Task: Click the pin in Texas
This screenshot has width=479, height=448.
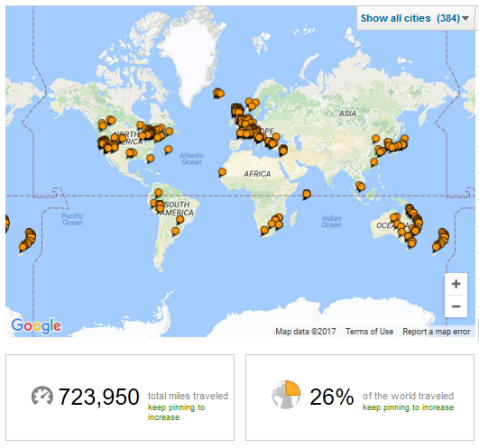Action: pyautogui.click(x=131, y=152)
